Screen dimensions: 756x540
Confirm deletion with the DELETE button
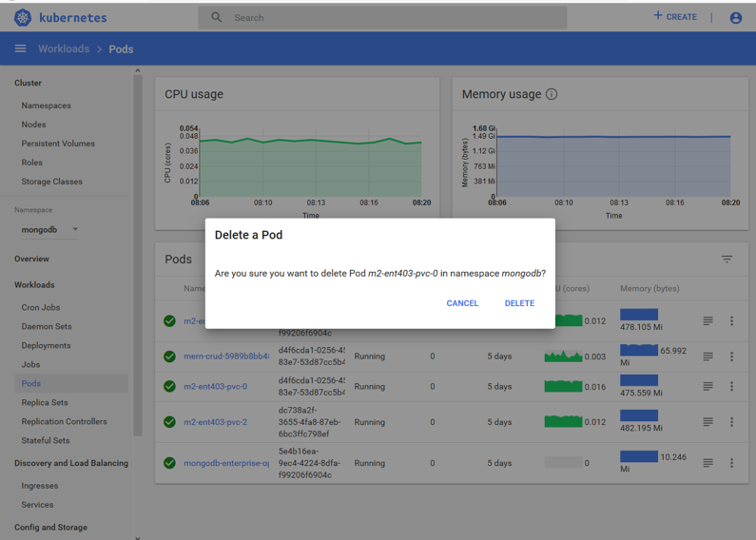point(519,303)
